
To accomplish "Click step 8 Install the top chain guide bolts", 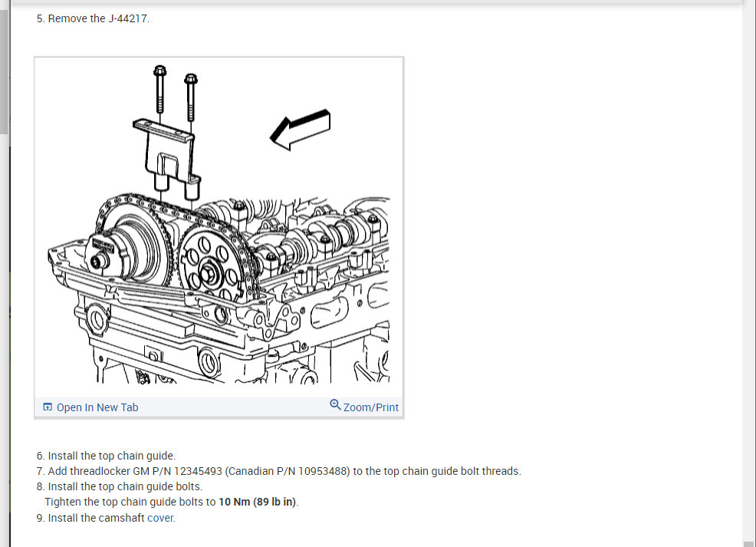I will pyautogui.click(x=120, y=486).
